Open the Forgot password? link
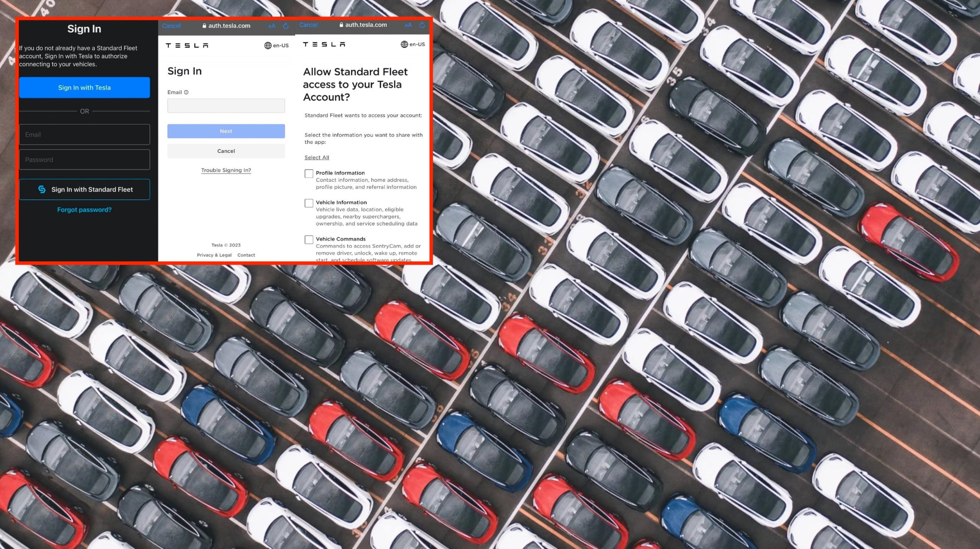The image size is (980, 549). coord(84,210)
